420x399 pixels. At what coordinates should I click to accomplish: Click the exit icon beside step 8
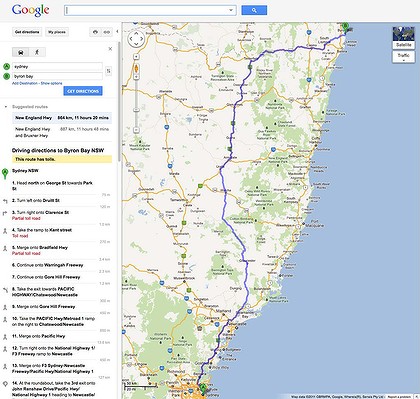[x=5, y=290]
